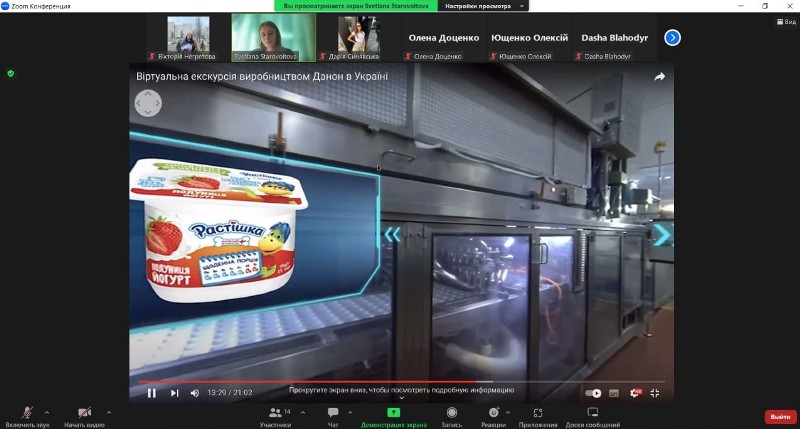
Task: Click right chevron arrow in tour
Action: click(662, 235)
